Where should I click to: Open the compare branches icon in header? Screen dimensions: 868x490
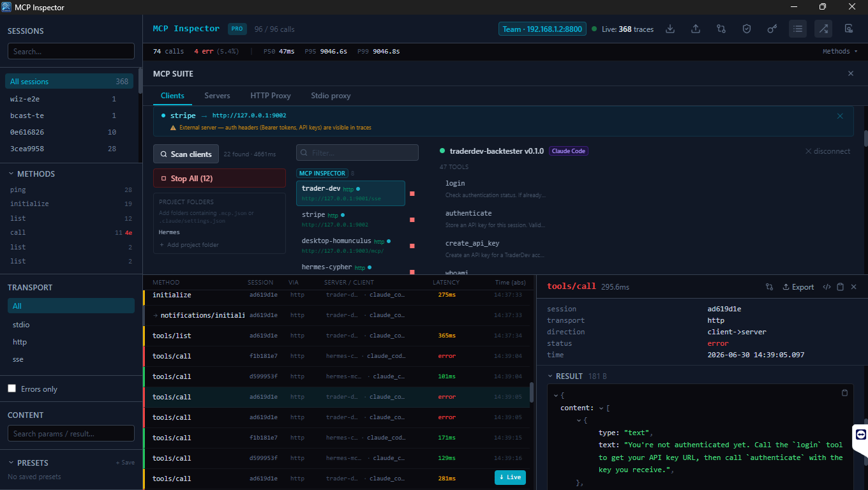(721, 29)
